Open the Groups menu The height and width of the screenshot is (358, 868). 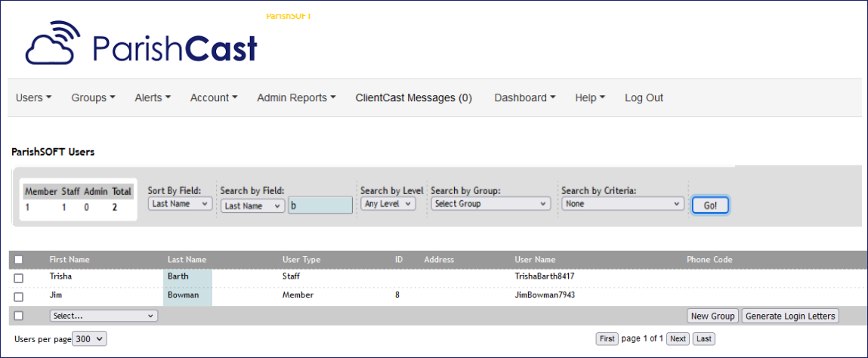tap(94, 98)
